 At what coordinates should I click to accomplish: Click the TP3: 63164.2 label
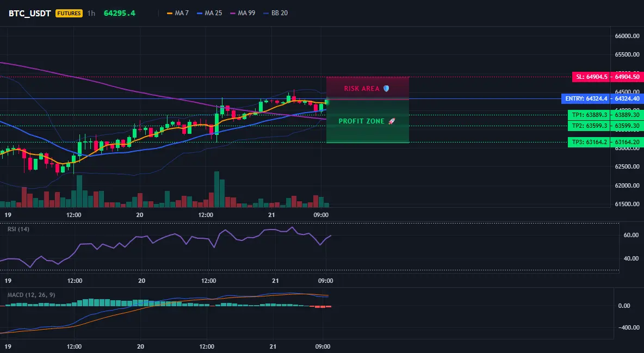point(589,142)
